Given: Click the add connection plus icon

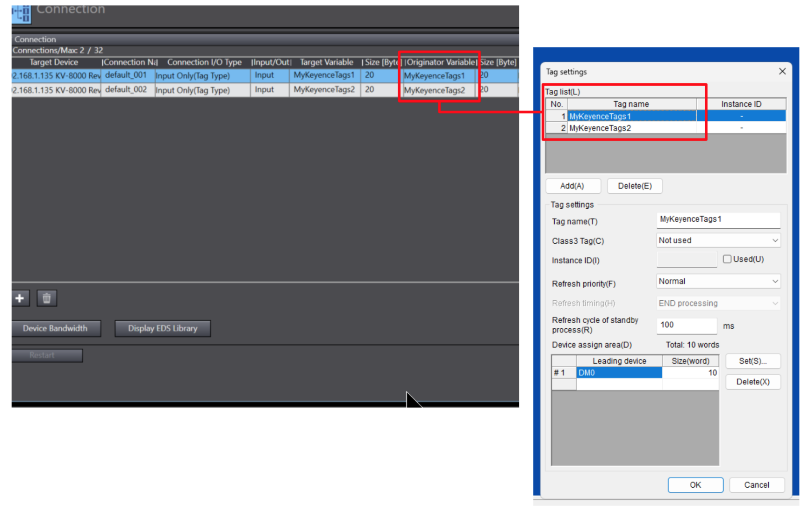Looking at the screenshot, I should [x=20, y=298].
